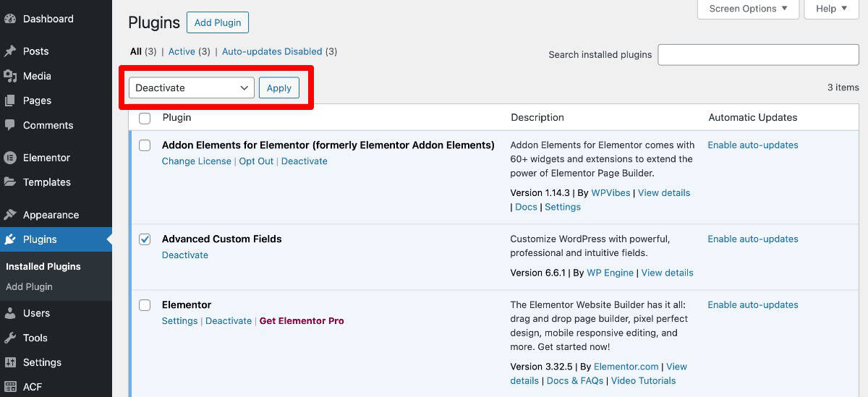
Task: Check the Elementor plugin checkbox
Action: click(x=145, y=305)
